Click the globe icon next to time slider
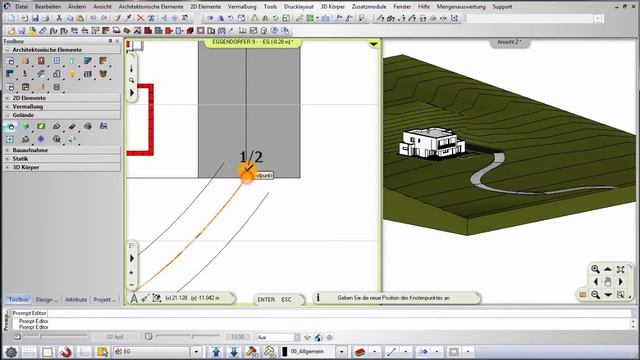The image size is (640, 360). tap(318, 338)
